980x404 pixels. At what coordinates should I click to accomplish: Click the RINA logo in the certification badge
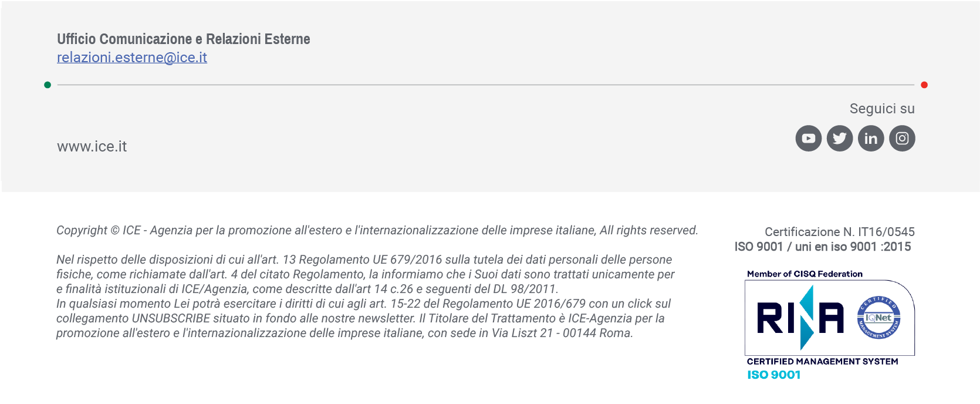pos(800,318)
